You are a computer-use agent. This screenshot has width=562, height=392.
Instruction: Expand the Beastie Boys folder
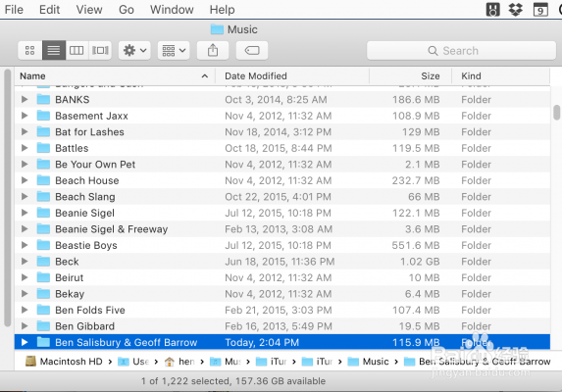coord(25,245)
